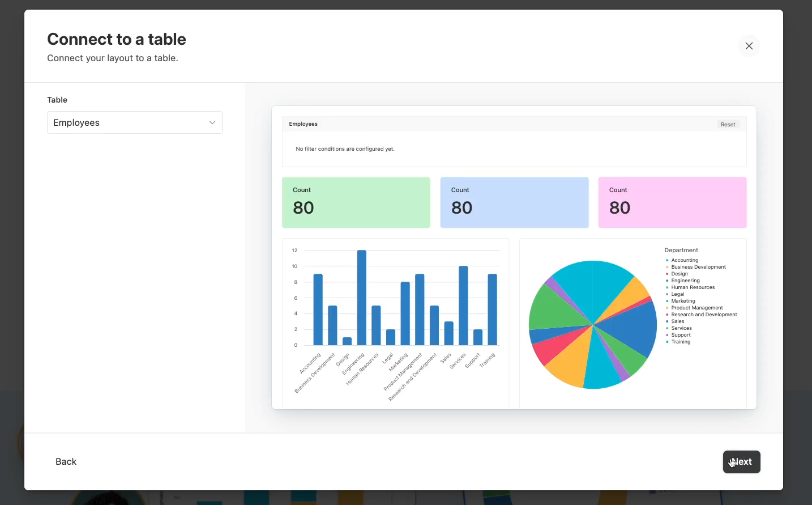The image size is (812, 505).
Task: Select the Design legend item
Action: (x=679, y=274)
